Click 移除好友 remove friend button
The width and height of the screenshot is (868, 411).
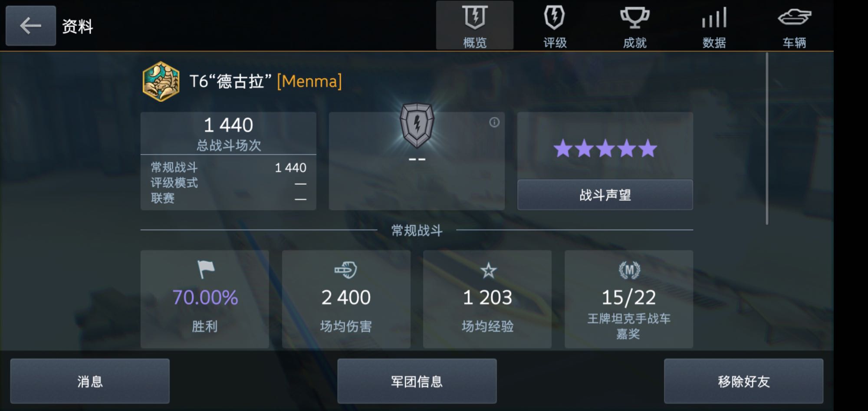point(743,381)
